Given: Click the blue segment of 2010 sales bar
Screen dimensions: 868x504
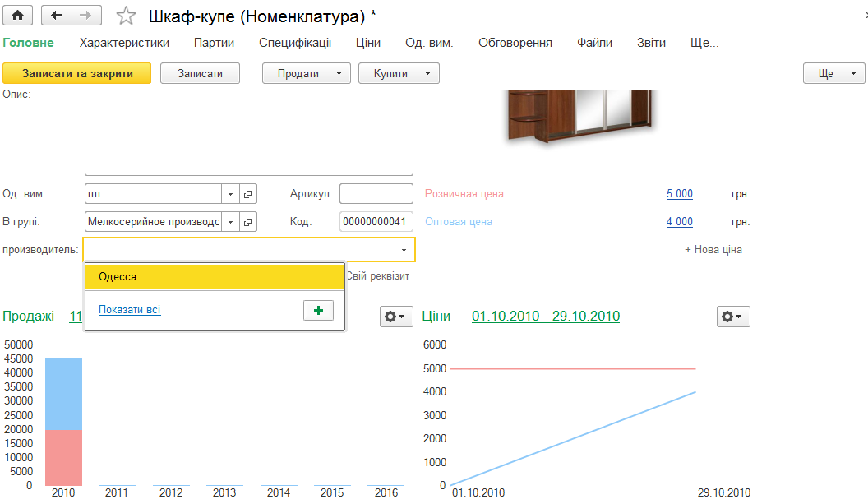Looking at the screenshot, I should pos(63,395).
